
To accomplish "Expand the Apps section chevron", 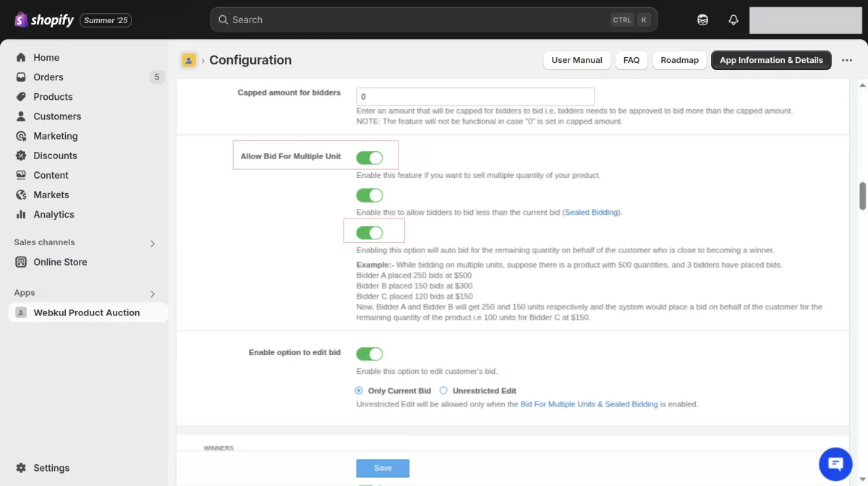I will [153, 294].
